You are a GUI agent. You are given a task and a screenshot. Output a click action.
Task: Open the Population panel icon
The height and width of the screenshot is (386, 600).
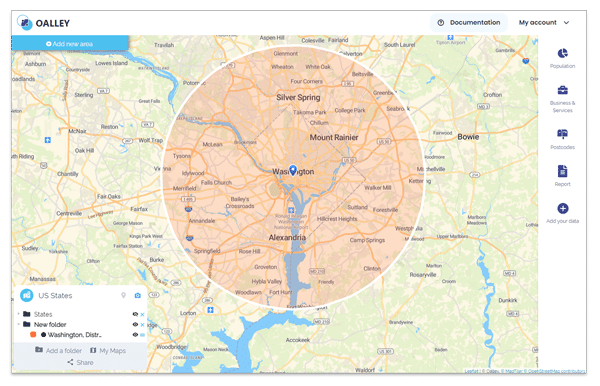coord(562,54)
